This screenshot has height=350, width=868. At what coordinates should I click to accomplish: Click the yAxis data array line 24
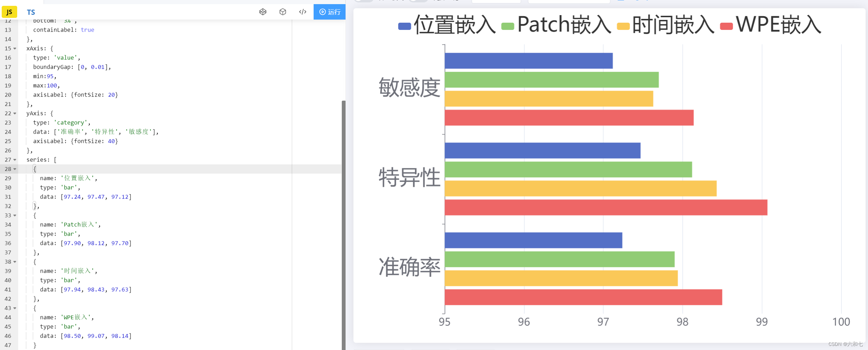(x=96, y=132)
